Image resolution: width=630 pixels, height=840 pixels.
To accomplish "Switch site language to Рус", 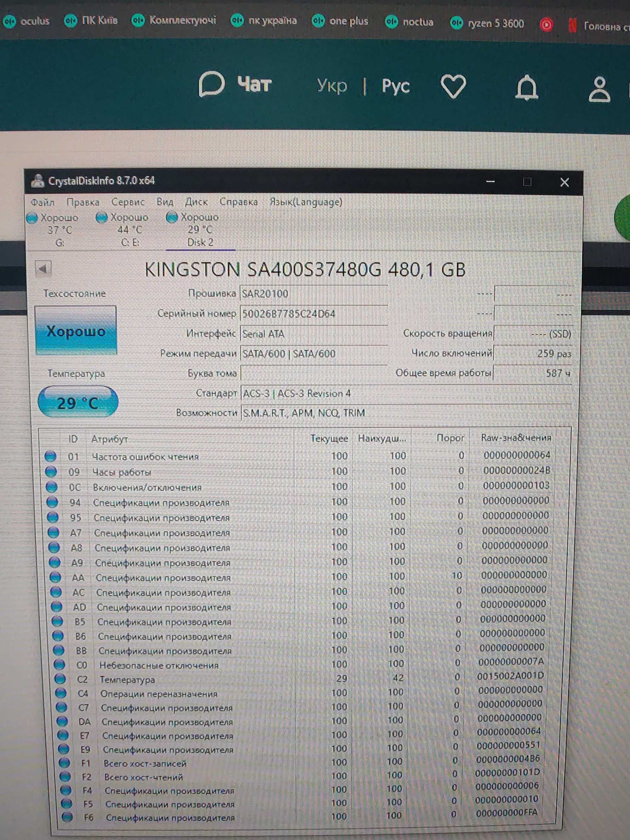I will (x=396, y=86).
